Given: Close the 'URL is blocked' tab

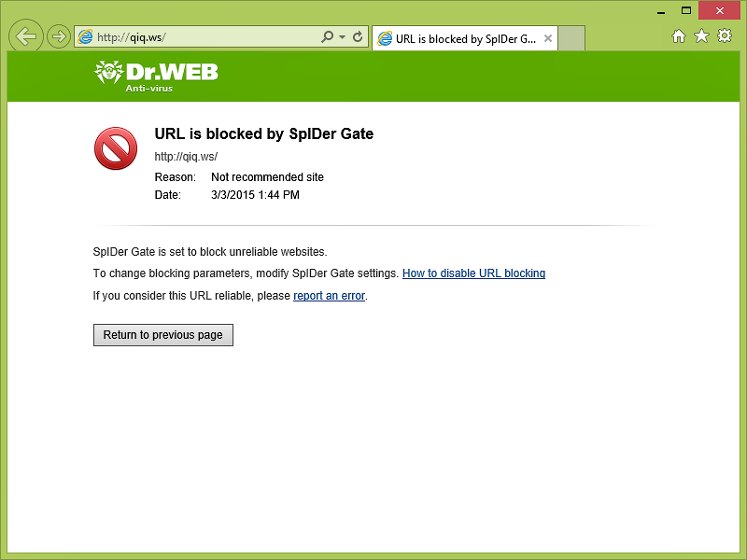Looking at the screenshot, I should pyautogui.click(x=548, y=38).
